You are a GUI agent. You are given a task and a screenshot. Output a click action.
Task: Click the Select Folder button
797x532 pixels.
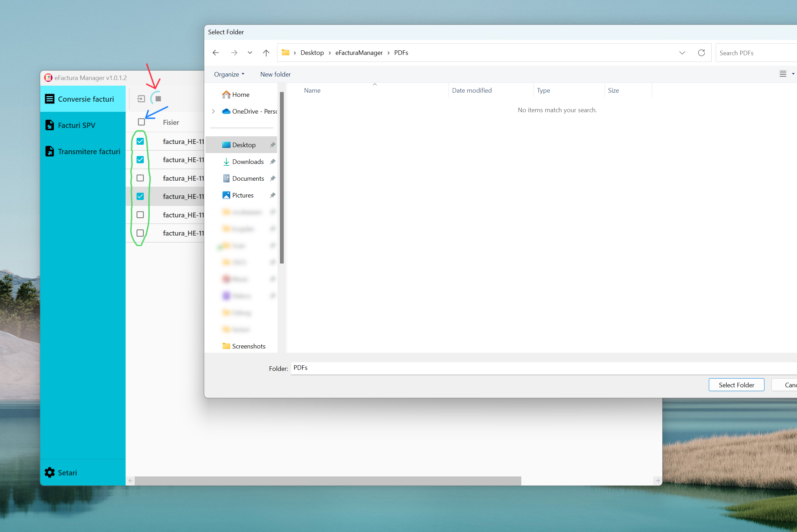click(x=736, y=385)
